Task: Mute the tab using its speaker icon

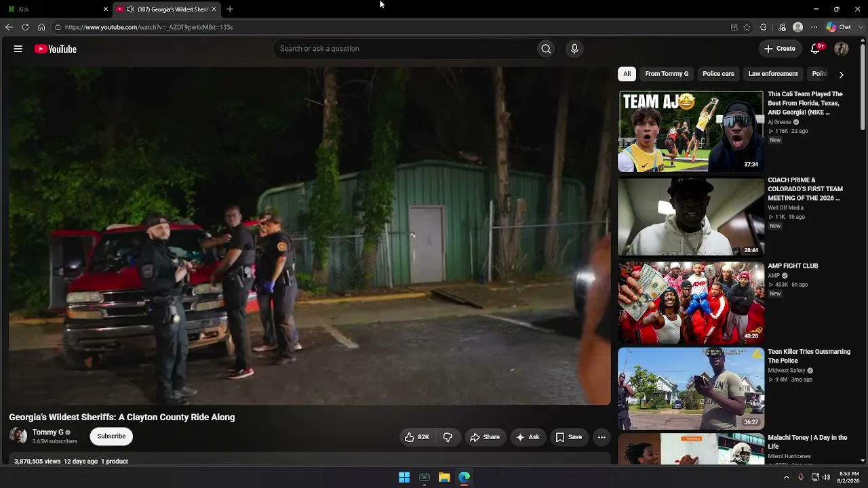Action: pyautogui.click(x=130, y=9)
